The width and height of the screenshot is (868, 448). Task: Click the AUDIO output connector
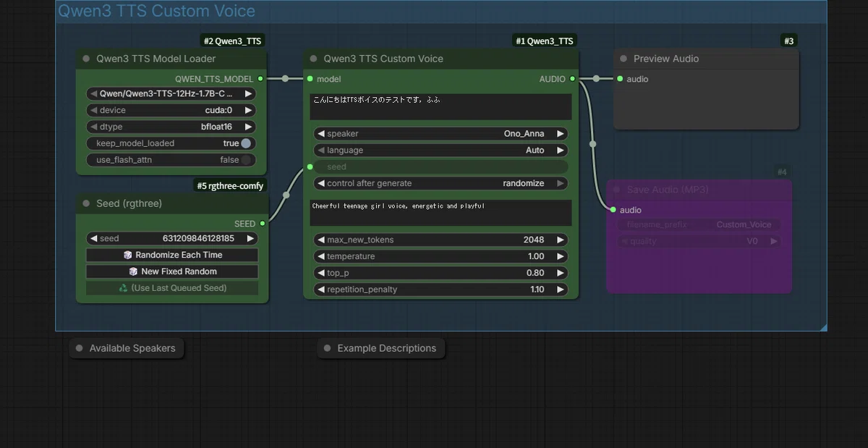coord(572,79)
